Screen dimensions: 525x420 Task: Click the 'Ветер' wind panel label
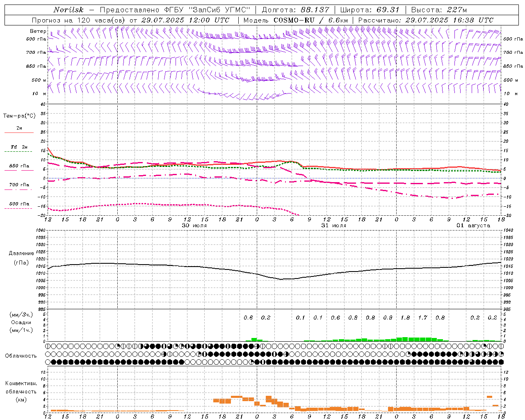point(38,31)
